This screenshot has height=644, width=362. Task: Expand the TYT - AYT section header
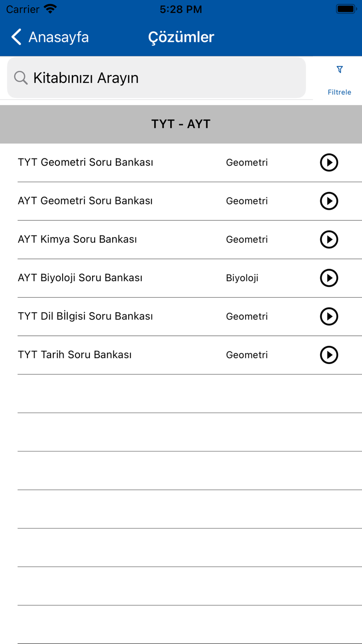coord(181,124)
